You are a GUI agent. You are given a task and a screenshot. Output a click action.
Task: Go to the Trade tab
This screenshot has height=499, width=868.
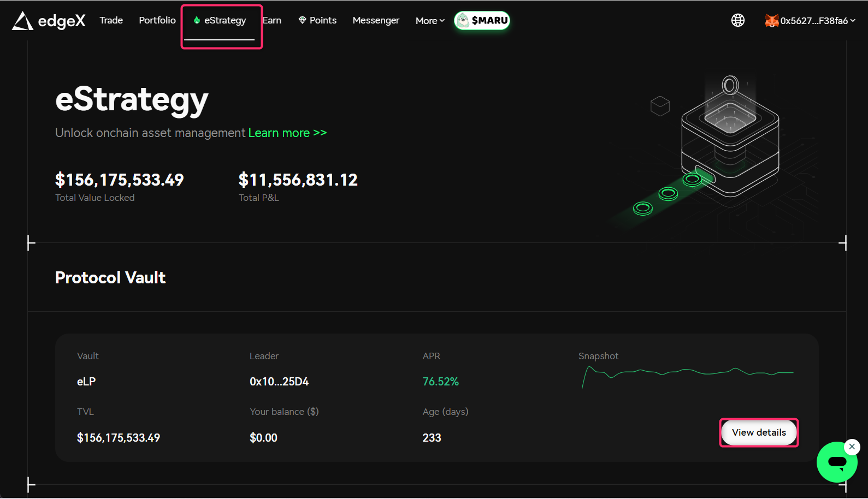click(111, 20)
